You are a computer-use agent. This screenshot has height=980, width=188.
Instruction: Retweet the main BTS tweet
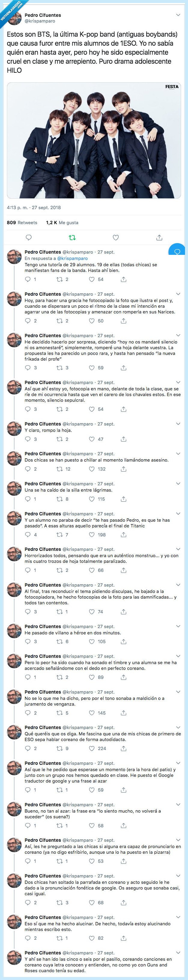coord(72,238)
